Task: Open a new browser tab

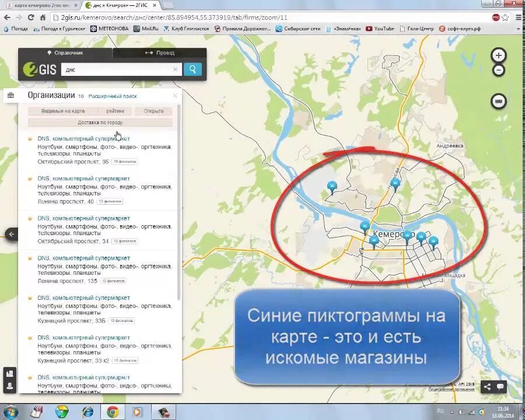Action: coord(169,5)
